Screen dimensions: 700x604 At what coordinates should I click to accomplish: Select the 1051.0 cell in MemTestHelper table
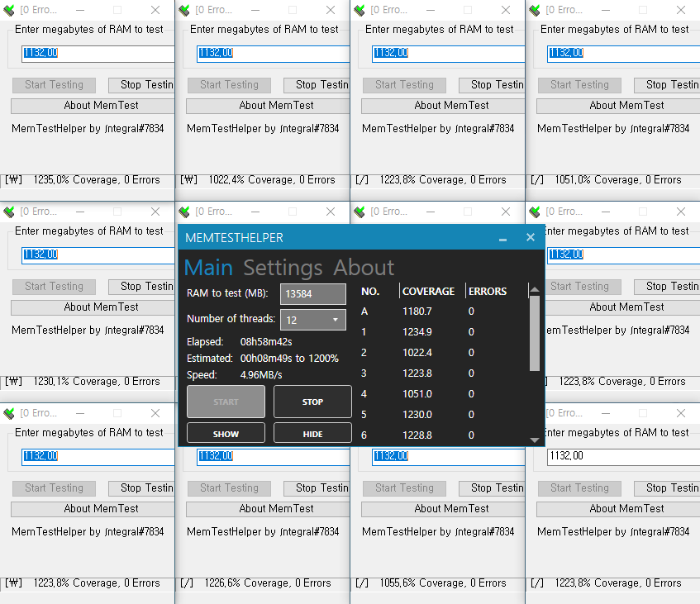tap(417, 394)
